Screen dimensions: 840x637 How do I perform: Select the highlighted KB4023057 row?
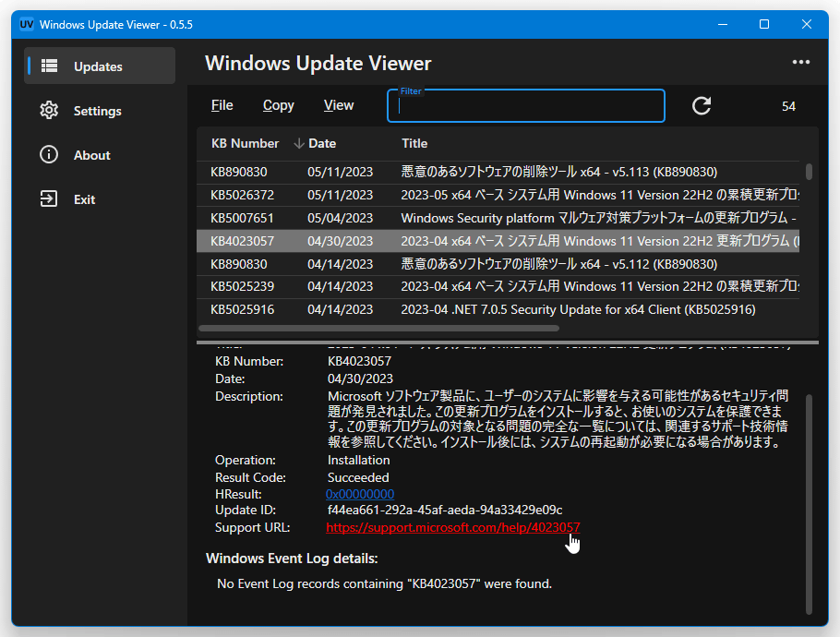[498, 241]
